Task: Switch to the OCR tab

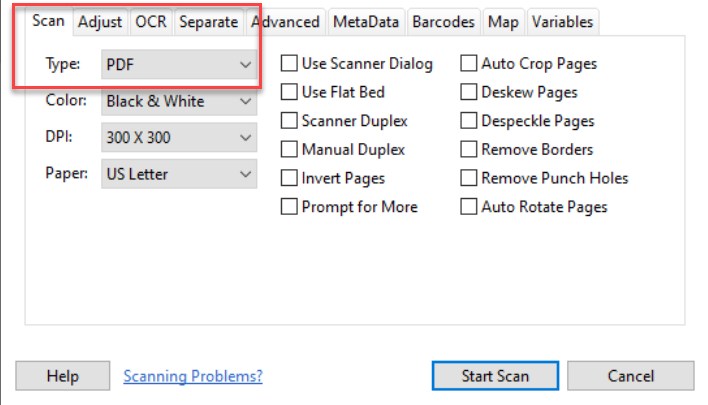Action: pos(151,21)
